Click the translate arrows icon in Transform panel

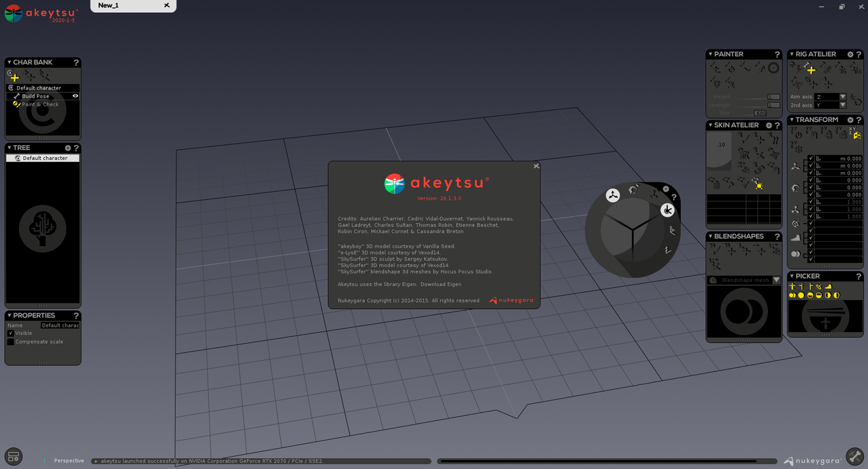pyautogui.click(x=795, y=166)
